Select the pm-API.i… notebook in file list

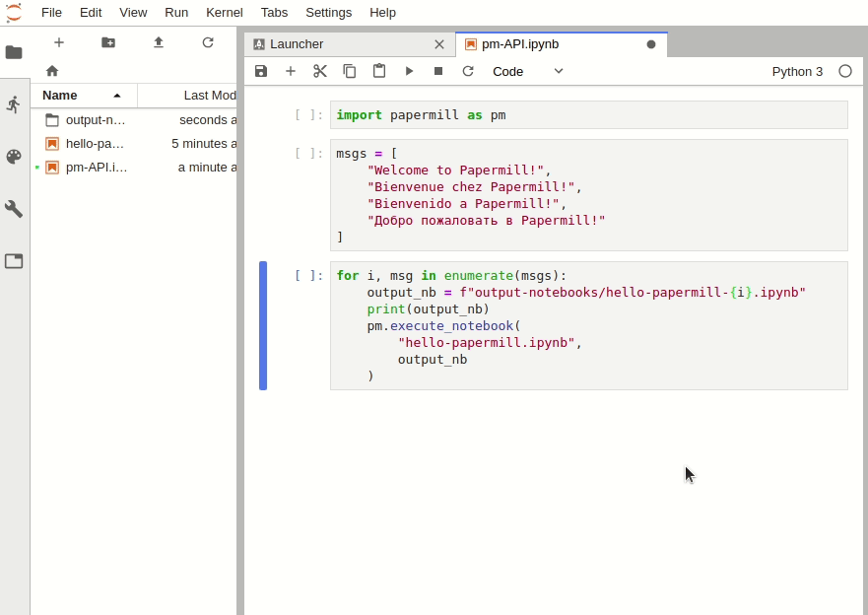pos(133,168)
